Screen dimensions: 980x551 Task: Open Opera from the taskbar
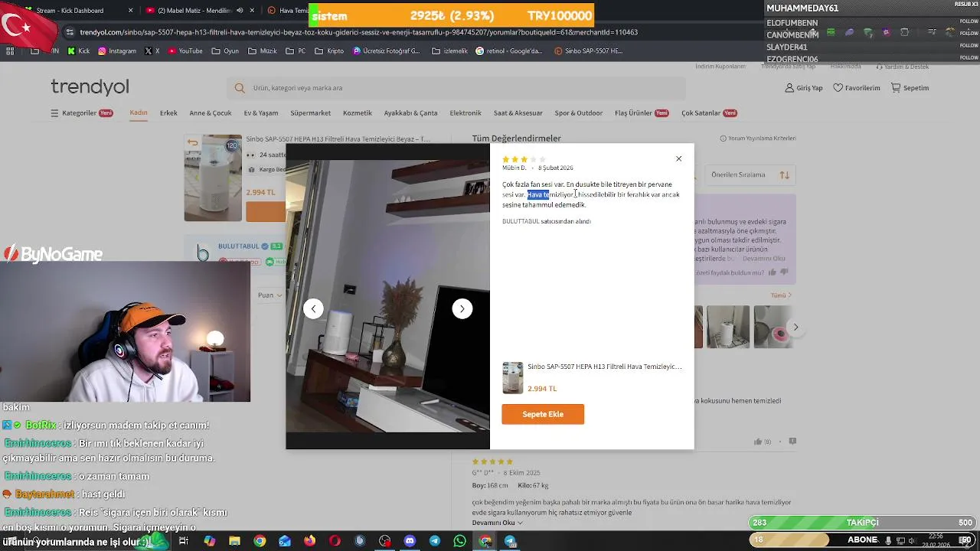point(335,541)
